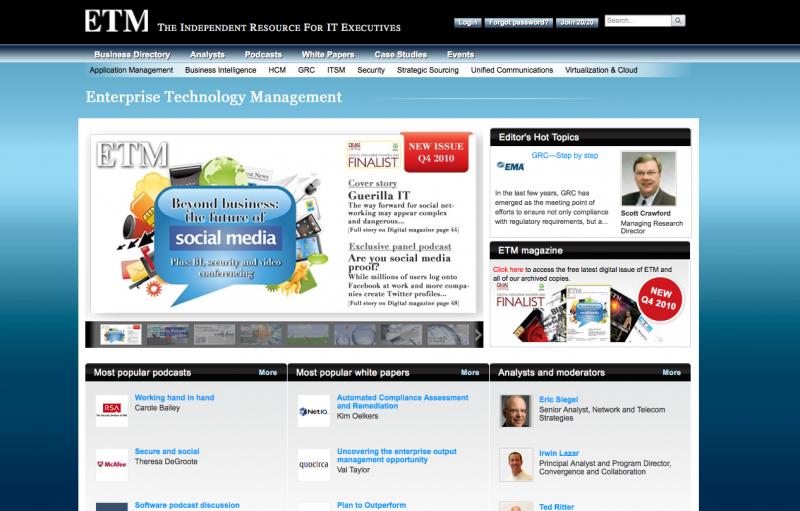Select the HCM topic

pyautogui.click(x=277, y=70)
